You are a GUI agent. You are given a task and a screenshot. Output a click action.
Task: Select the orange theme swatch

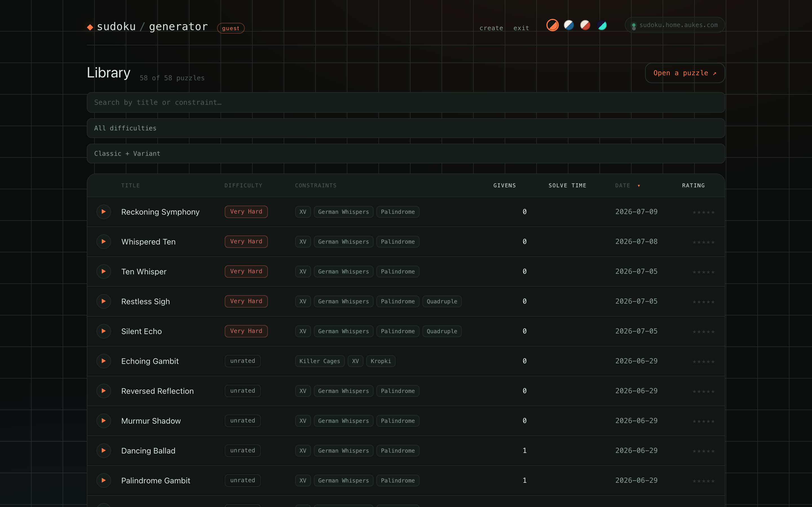[x=552, y=25]
